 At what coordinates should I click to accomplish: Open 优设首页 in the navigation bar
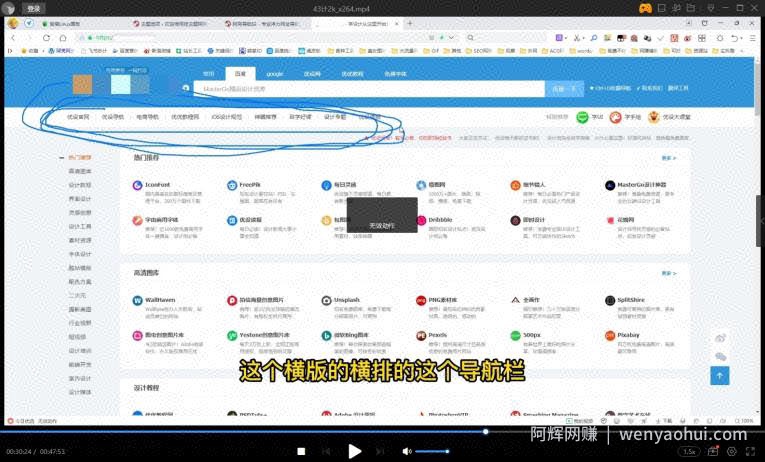coord(78,117)
